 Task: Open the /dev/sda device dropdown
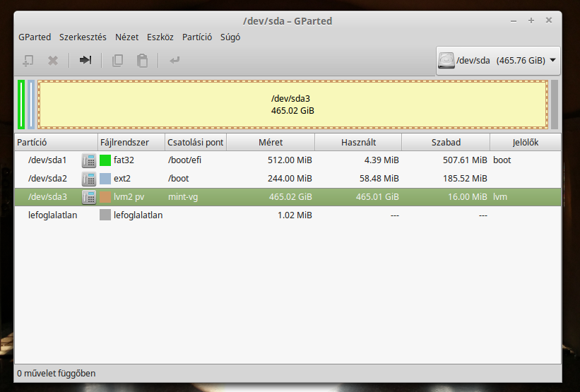click(498, 61)
